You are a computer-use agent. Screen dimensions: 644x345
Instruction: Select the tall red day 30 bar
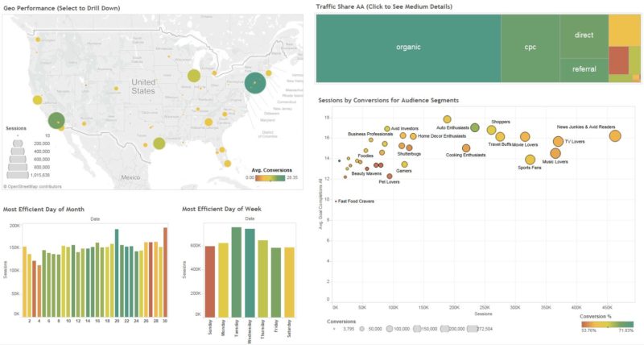pos(165,272)
